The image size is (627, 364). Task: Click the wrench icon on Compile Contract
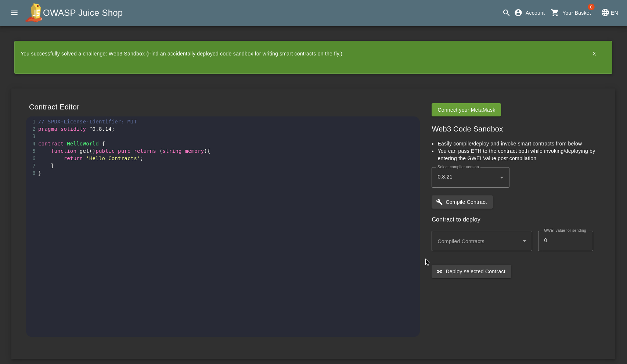coord(439,202)
